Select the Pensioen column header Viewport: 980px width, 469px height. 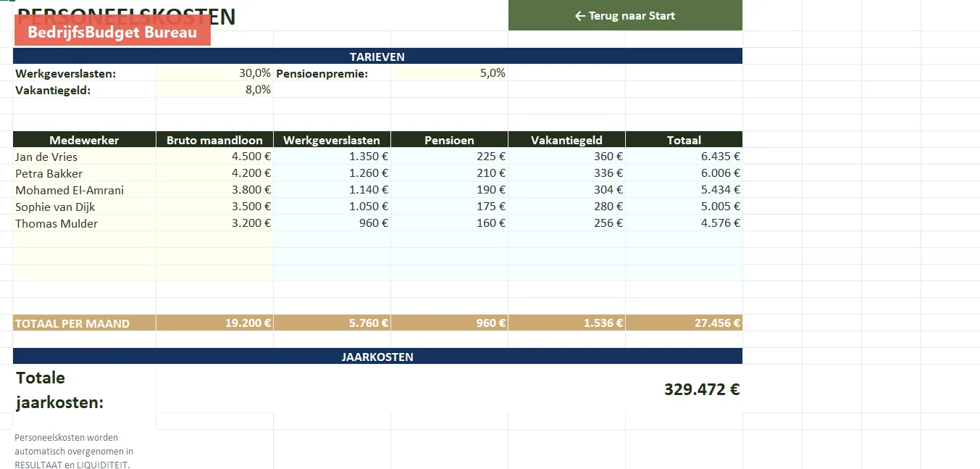450,140
